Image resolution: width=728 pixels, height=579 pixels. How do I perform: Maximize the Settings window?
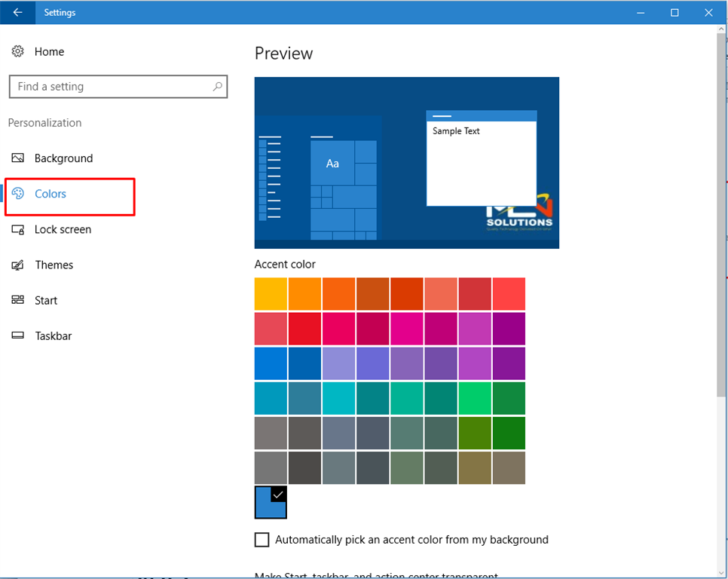(x=674, y=13)
